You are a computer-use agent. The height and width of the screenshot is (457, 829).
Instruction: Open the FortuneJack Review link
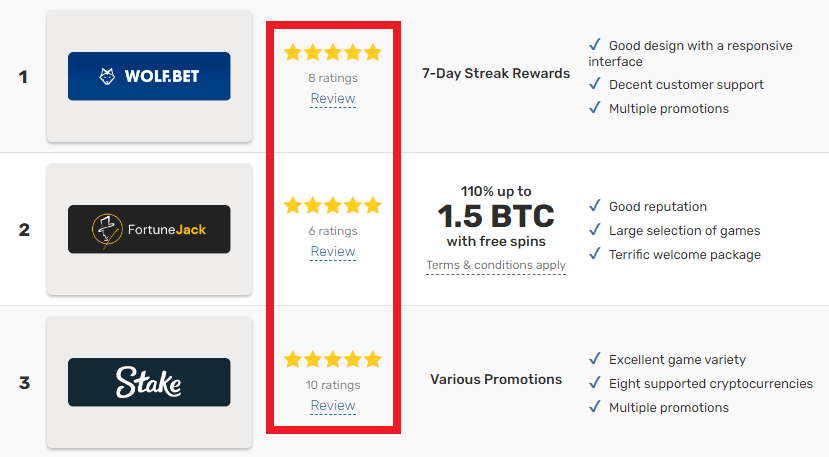pyautogui.click(x=333, y=252)
